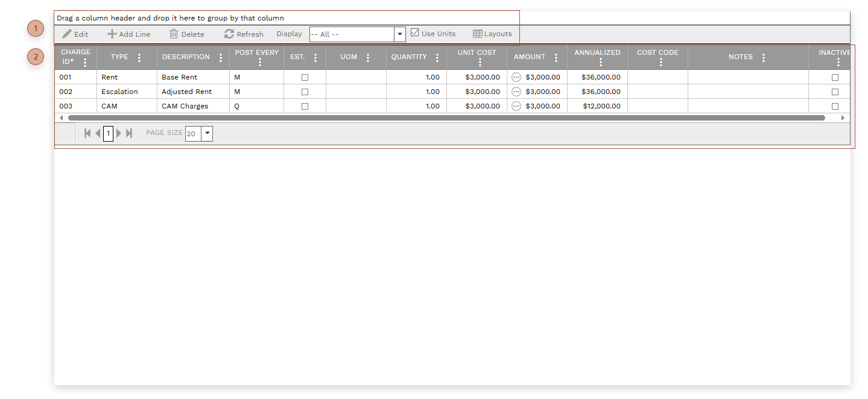This screenshot has width=868, height=399.
Task: Click the Delete trash icon
Action: [173, 34]
